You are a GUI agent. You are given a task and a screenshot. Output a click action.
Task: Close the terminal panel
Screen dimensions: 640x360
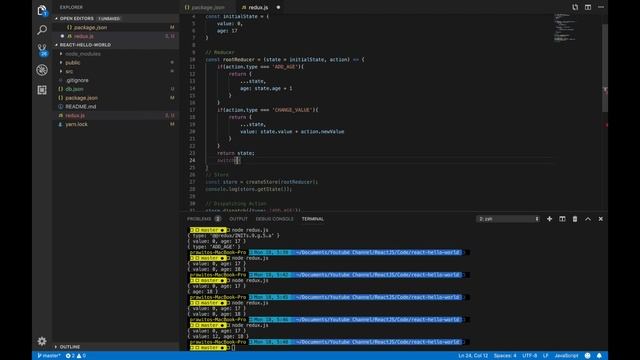pos(601,219)
